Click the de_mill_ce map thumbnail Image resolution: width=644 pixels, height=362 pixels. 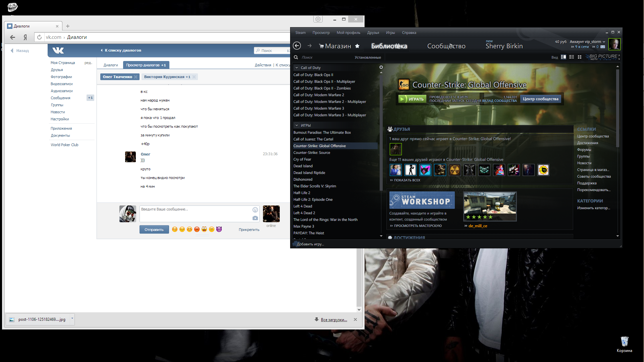[x=490, y=206]
